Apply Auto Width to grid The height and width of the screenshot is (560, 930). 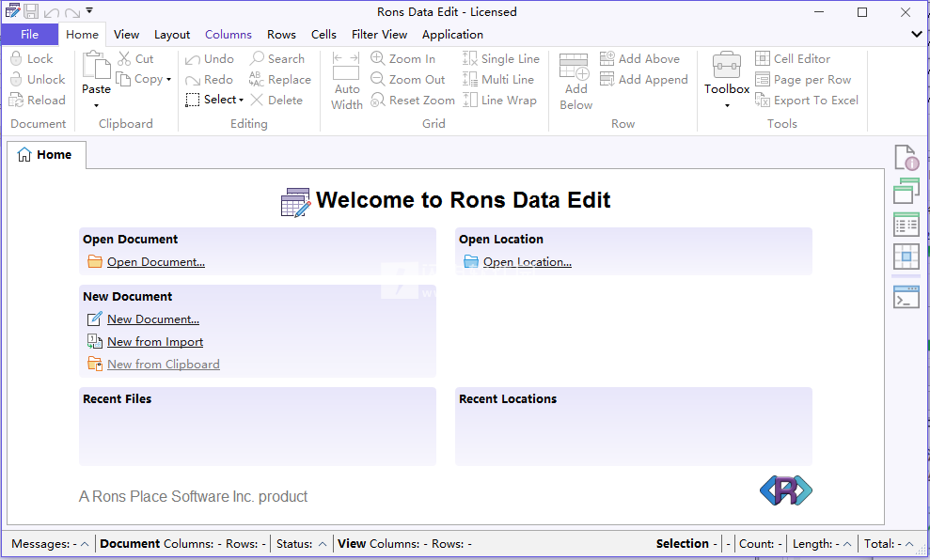(346, 81)
